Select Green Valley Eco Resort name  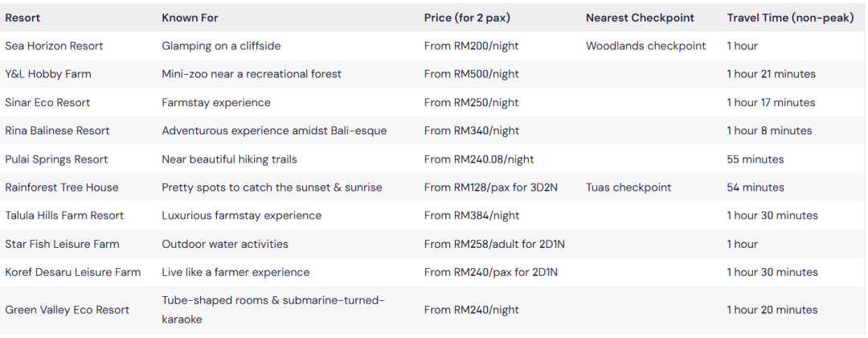point(67,310)
